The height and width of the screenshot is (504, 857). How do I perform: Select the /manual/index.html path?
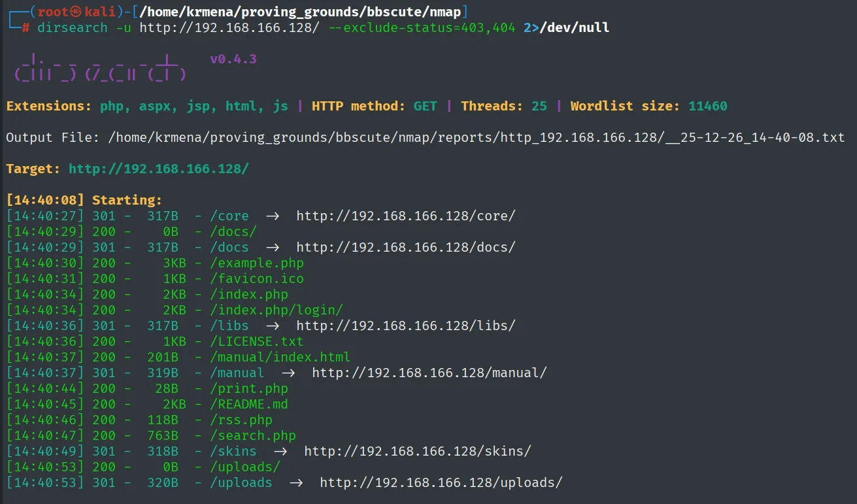(x=280, y=357)
